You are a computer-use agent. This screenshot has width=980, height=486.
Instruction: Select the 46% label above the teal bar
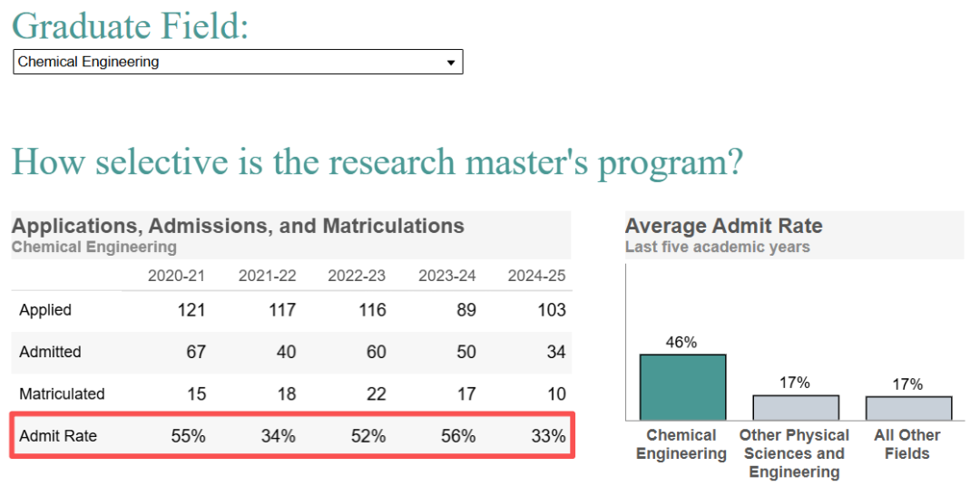(681, 342)
